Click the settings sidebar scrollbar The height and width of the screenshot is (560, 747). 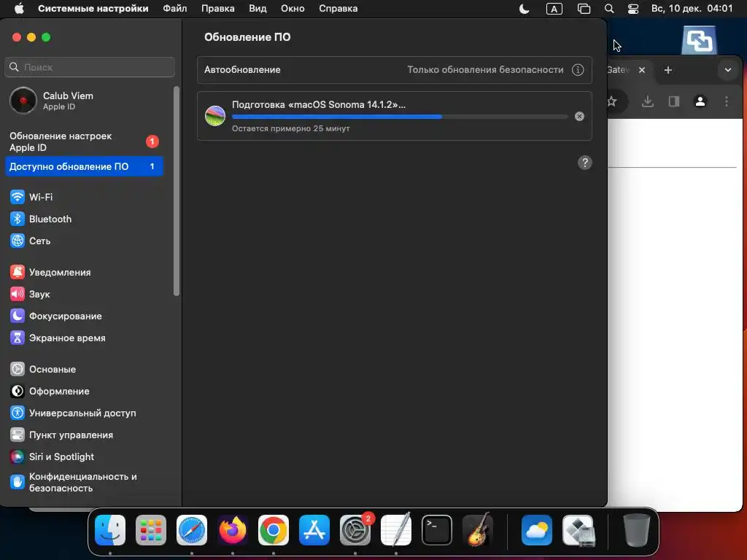177,191
